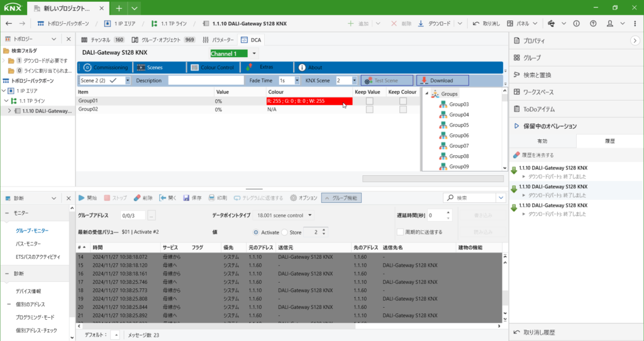Toggle the グループ機能 button
The width and height of the screenshot is (644, 341).
[x=341, y=198]
